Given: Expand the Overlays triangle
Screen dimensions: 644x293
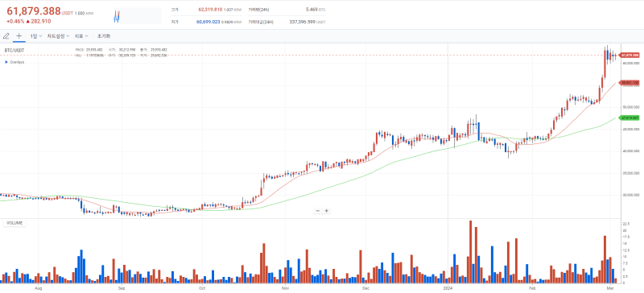Looking at the screenshot, I should [6, 62].
